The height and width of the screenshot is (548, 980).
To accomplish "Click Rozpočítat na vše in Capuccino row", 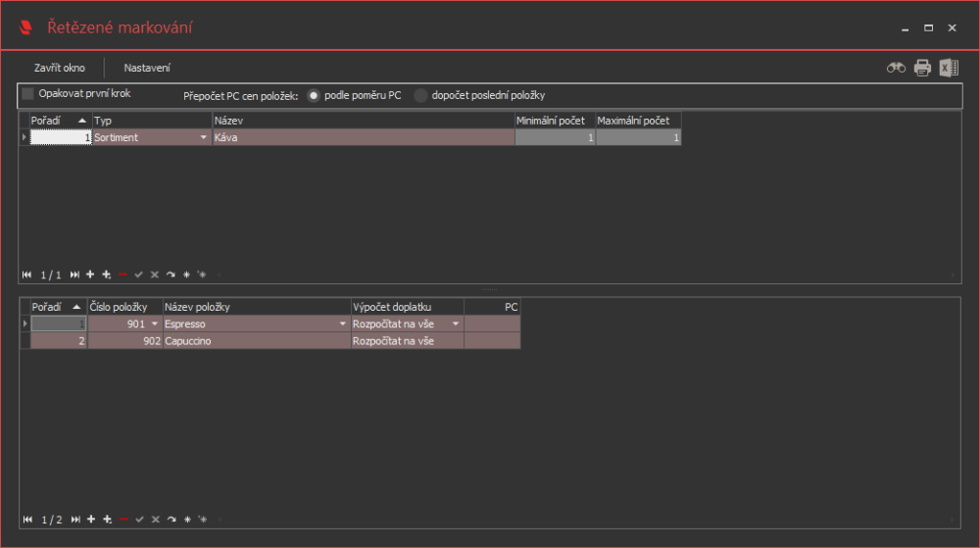I will (x=408, y=341).
